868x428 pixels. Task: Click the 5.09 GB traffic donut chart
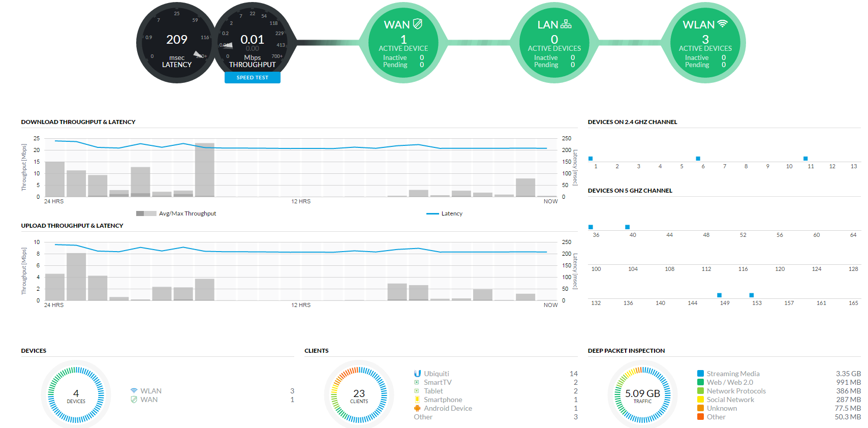click(642, 395)
